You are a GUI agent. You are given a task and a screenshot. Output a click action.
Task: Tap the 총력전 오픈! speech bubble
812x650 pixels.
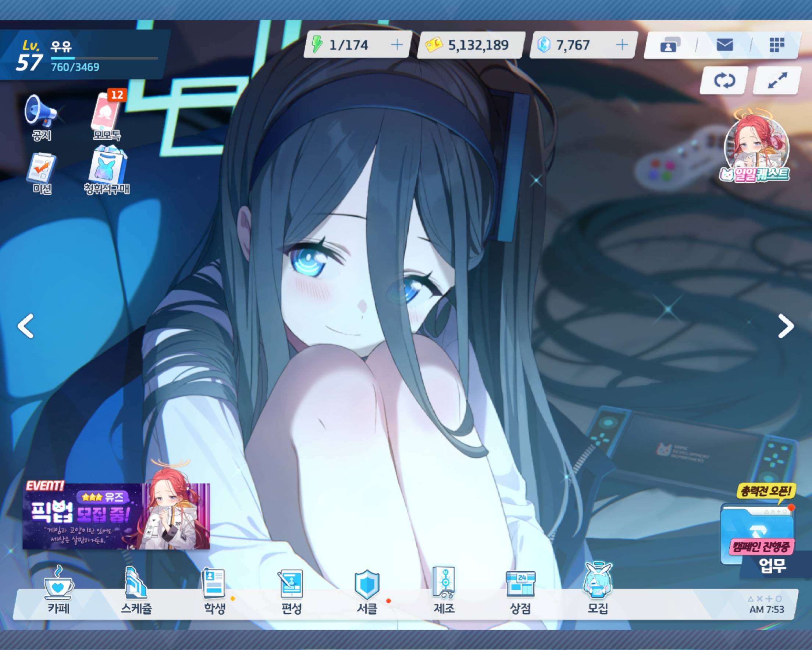[x=766, y=491]
